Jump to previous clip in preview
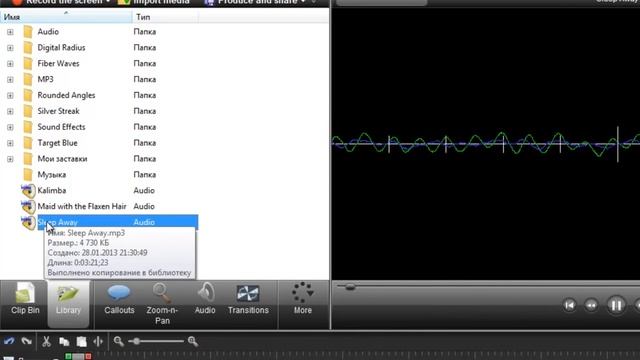This screenshot has height=360, width=640. pyautogui.click(x=569, y=305)
